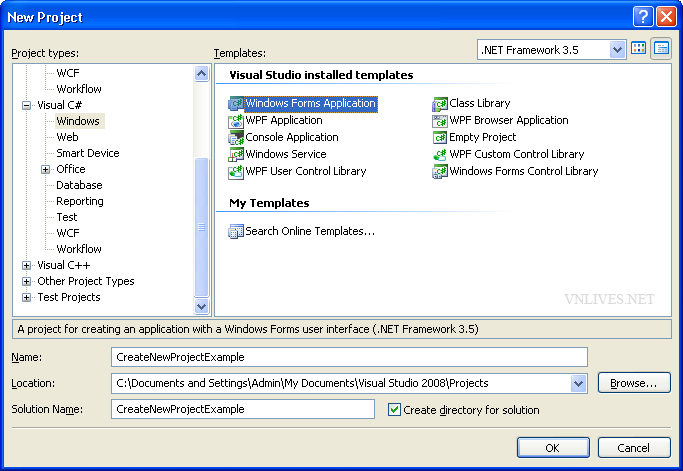Click the Class Library template icon
683x471 pixels.
440,104
